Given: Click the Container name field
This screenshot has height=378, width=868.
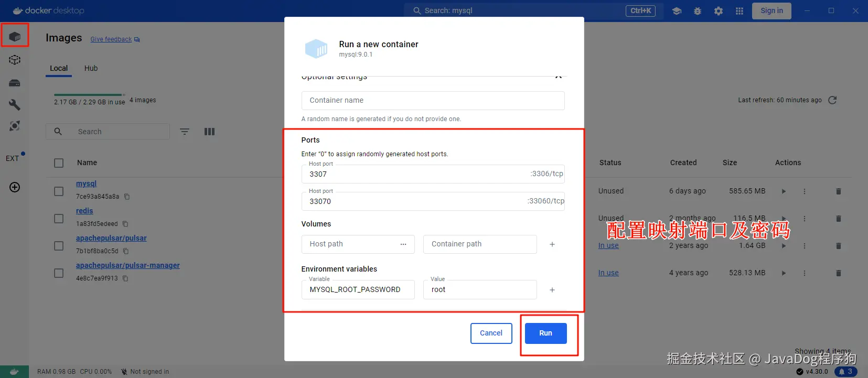Looking at the screenshot, I should (433, 101).
